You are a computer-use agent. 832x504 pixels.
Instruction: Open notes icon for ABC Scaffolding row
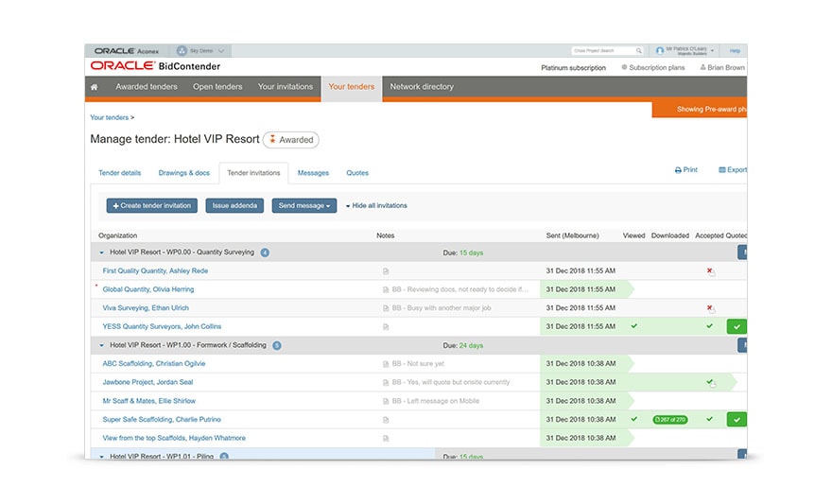(386, 364)
